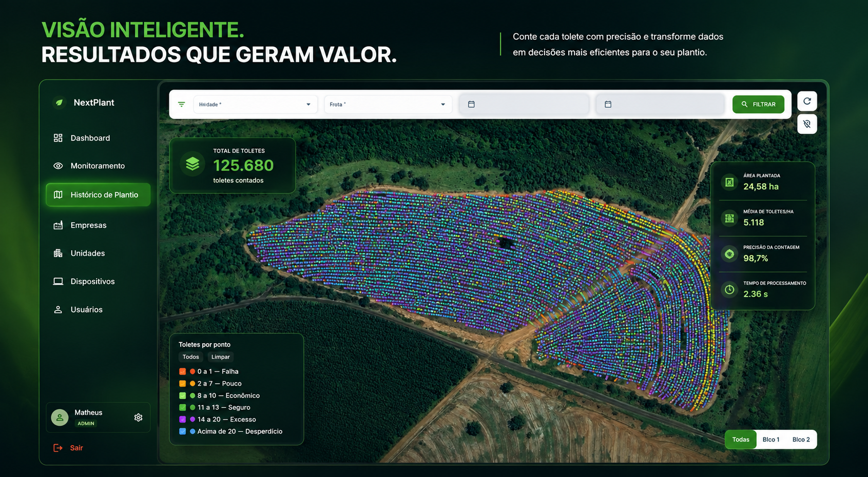Select the Todas block tab

741,440
